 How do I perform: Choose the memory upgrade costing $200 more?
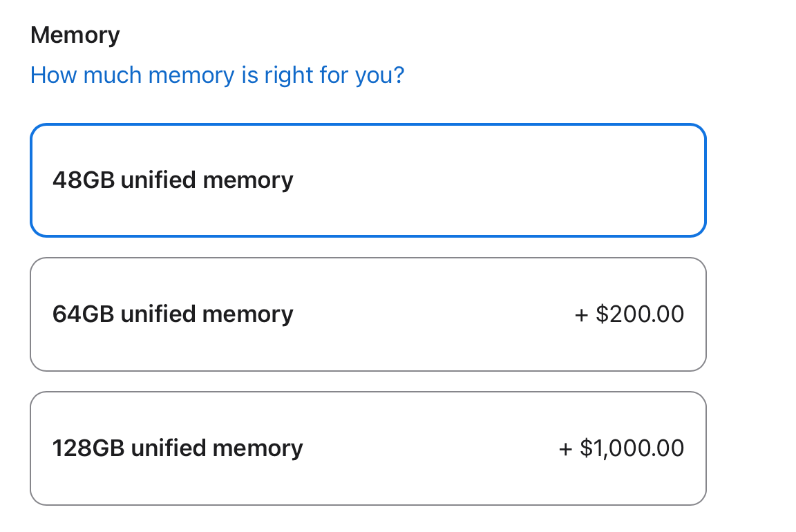[368, 314]
